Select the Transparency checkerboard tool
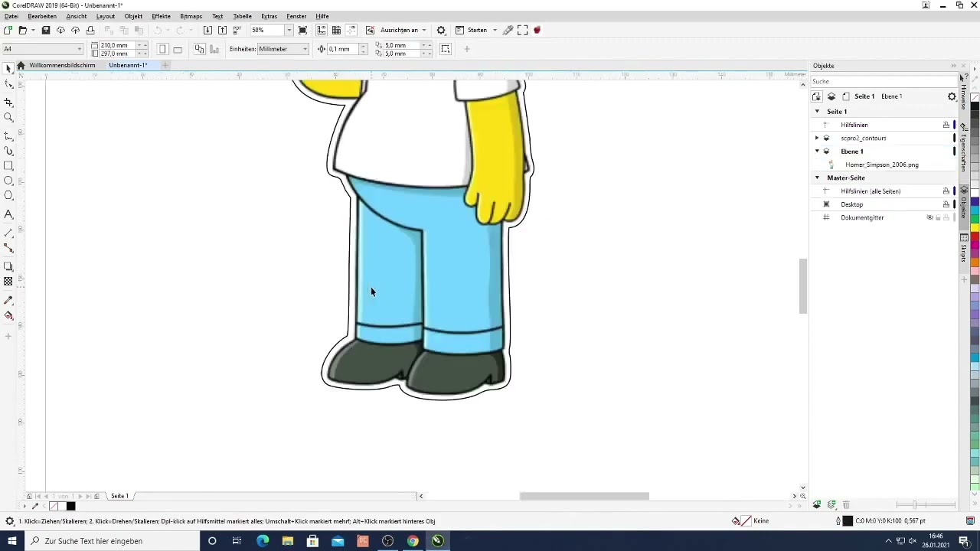 [8, 282]
